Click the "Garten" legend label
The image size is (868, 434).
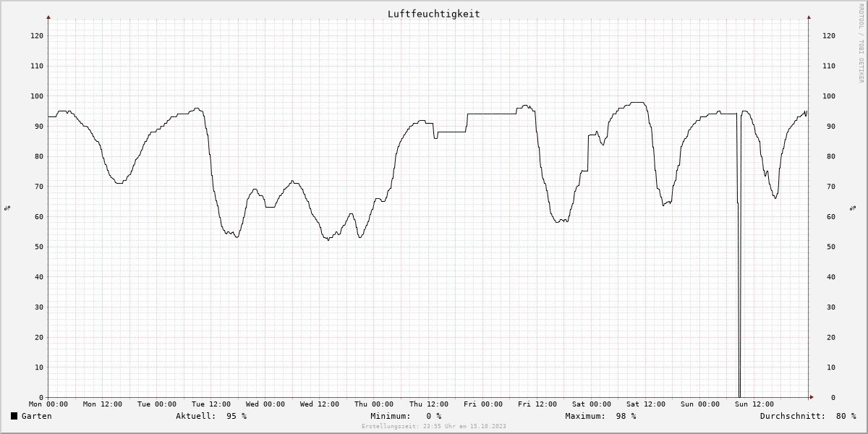point(37,416)
